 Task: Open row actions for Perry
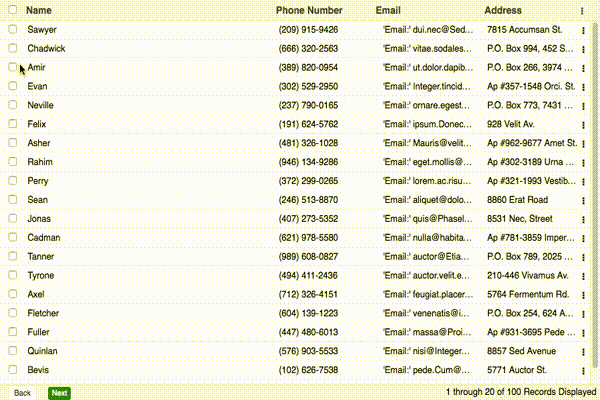583,182
